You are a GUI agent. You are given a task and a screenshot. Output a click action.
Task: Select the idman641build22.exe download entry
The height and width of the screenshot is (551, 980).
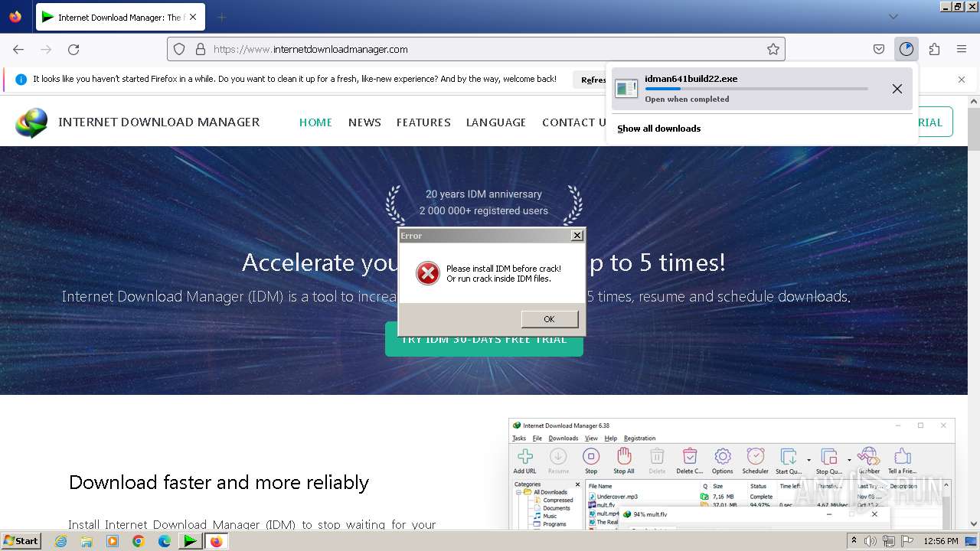click(762, 88)
